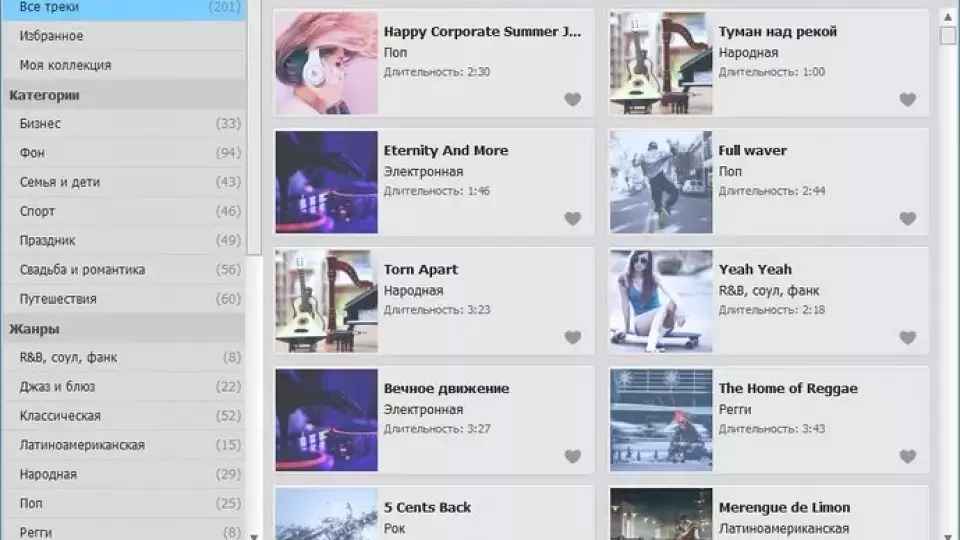Screen dimensions: 960x540
Task: Open the Избранное section
Action: (122, 36)
